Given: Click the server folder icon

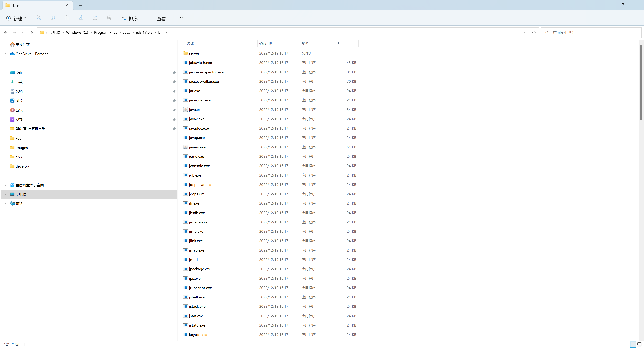Looking at the screenshot, I should (x=186, y=53).
